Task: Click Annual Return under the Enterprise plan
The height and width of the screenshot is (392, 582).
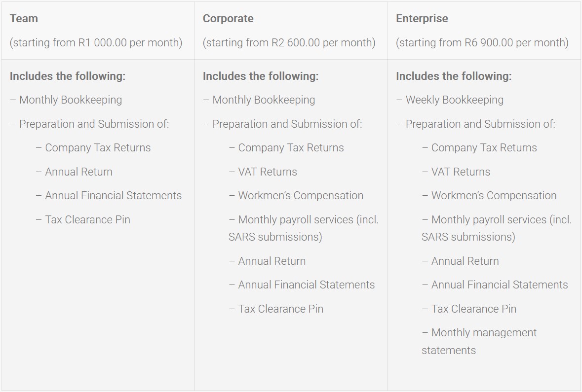Action: coord(465,261)
